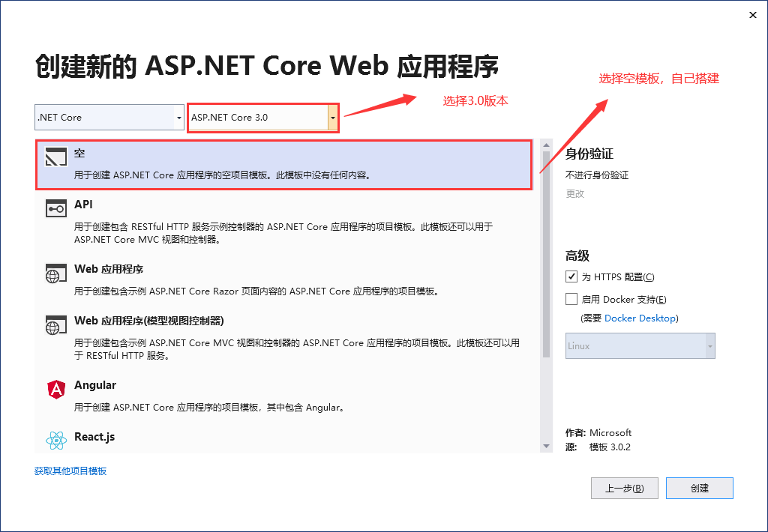Image resolution: width=768 pixels, height=532 pixels.
Task: Select the Empty (空) template icon
Action: 55,157
